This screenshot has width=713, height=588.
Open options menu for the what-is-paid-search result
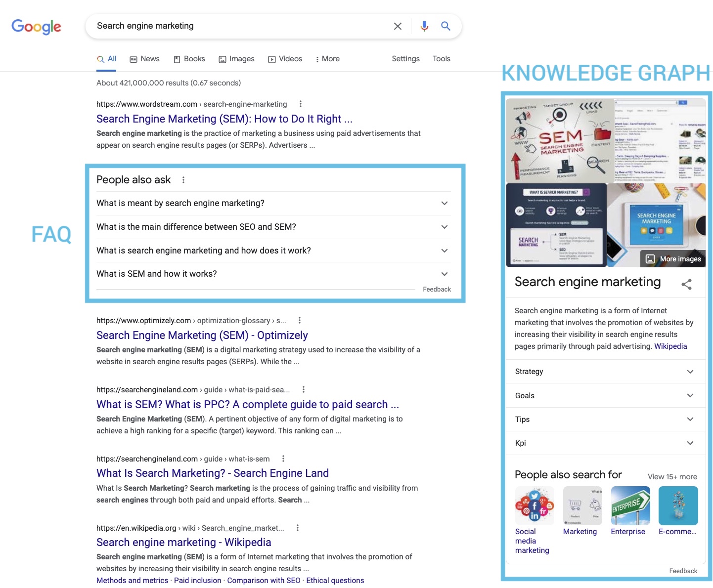(x=304, y=389)
